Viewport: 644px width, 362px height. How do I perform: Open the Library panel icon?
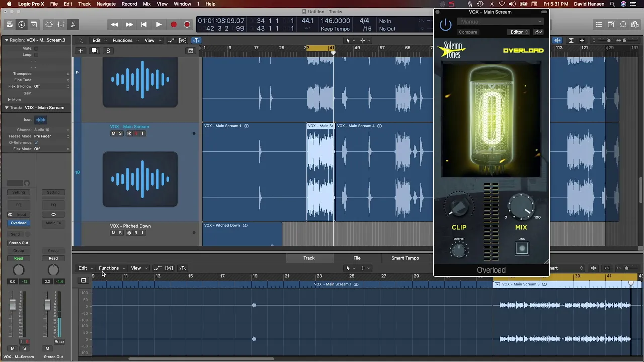click(x=10, y=24)
